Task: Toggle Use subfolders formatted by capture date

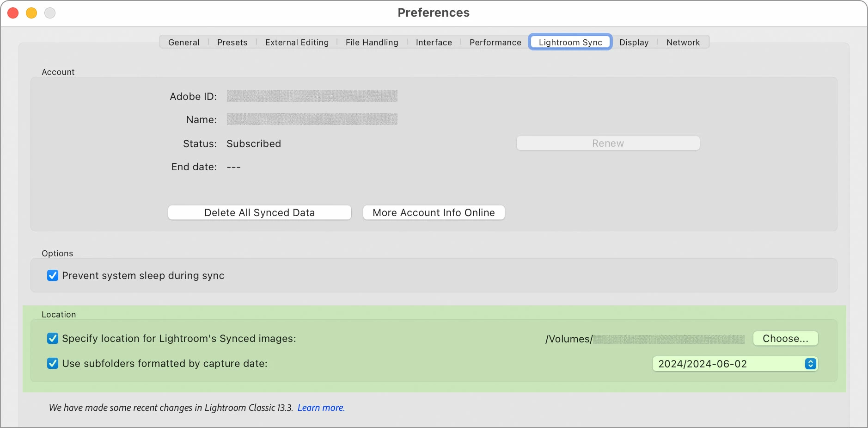Action: point(53,363)
